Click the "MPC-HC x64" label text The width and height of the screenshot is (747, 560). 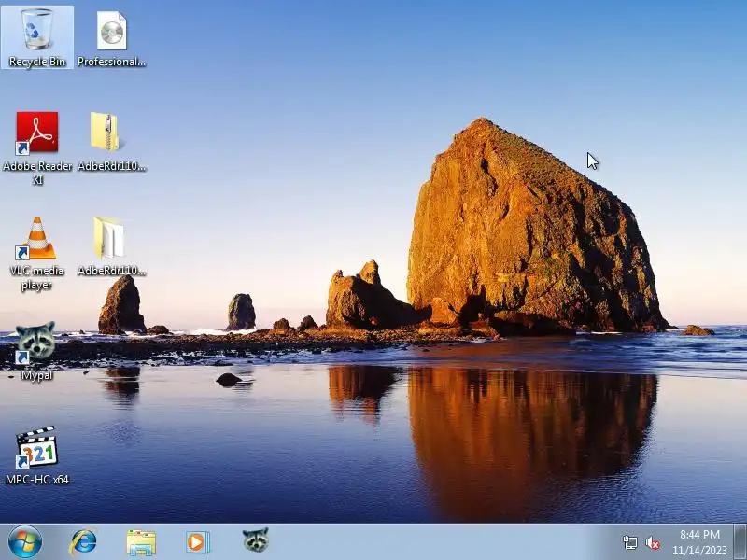tap(37, 480)
